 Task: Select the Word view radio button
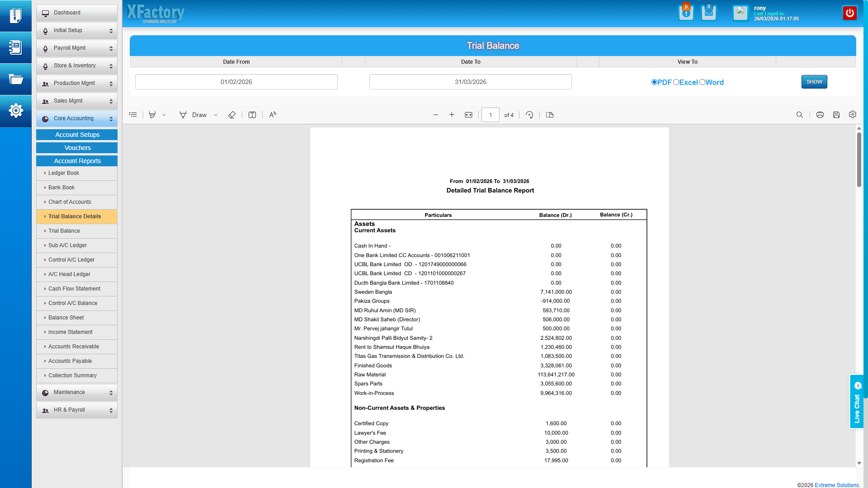[702, 82]
